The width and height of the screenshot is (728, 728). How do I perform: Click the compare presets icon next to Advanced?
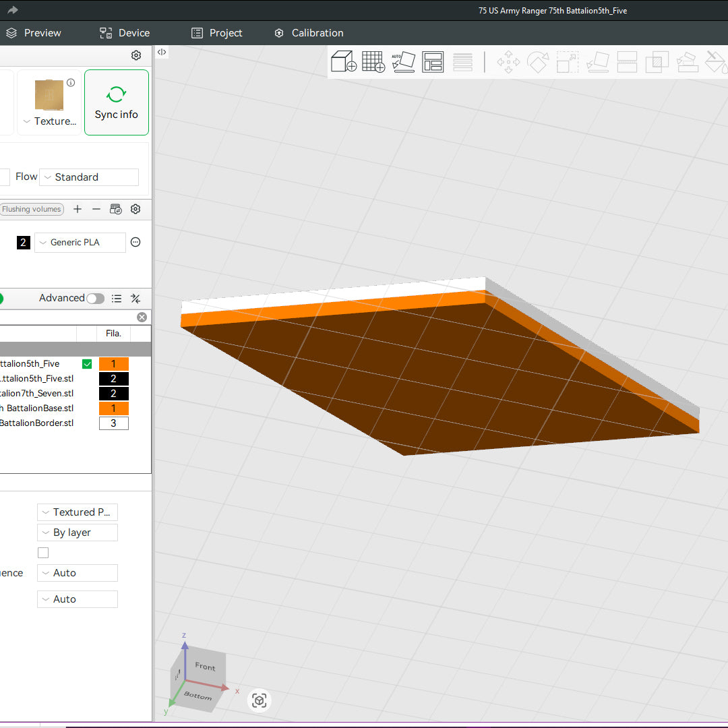pos(135,299)
